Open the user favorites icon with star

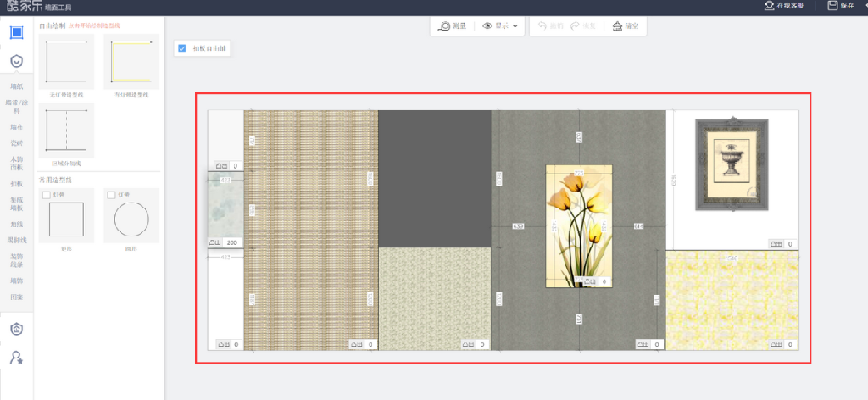click(17, 358)
